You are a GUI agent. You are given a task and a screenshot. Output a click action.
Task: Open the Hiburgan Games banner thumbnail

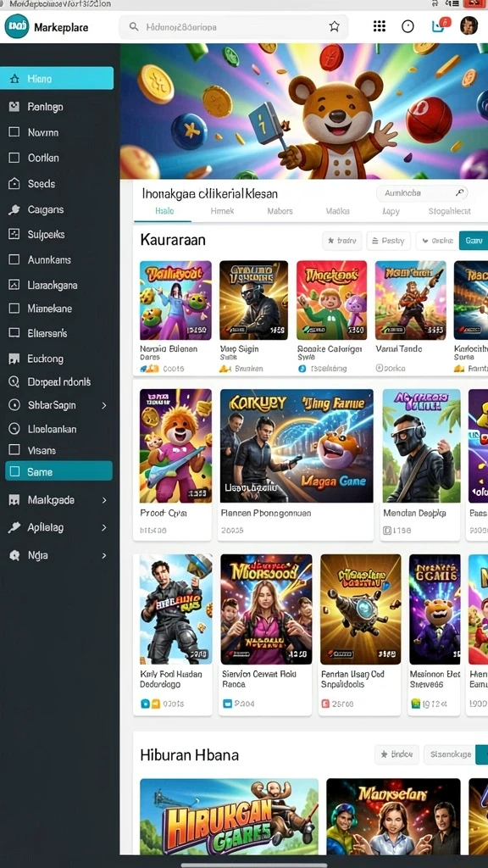[x=229, y=816]
